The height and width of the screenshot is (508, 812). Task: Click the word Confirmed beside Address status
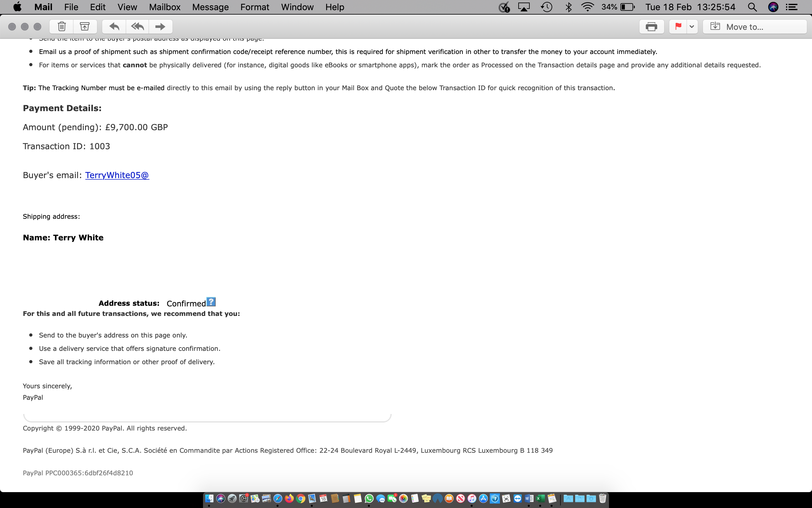[x=186, y=304]
